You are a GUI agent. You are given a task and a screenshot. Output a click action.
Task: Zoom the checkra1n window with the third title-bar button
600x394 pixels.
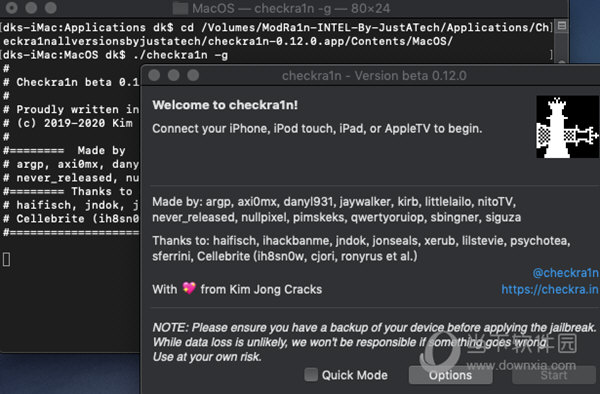point(193,75)
